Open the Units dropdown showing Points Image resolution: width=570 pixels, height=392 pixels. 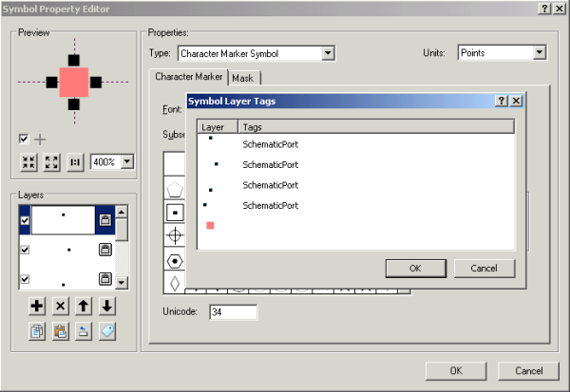coord(540,53)
